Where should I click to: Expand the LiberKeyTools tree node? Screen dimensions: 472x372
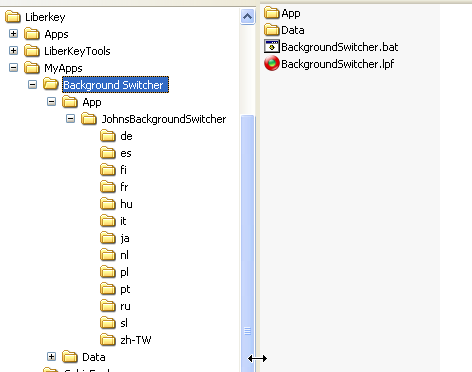click(13, 51)
